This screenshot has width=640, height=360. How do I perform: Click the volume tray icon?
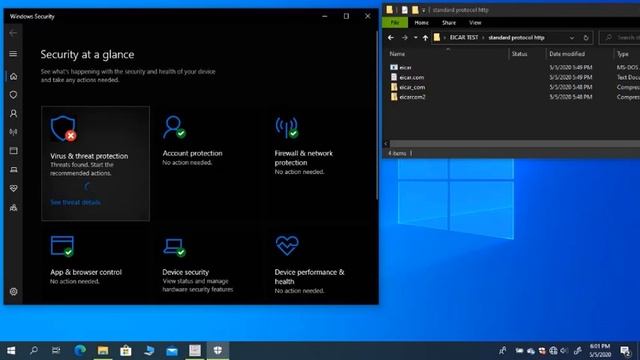(x=564, y=351)
